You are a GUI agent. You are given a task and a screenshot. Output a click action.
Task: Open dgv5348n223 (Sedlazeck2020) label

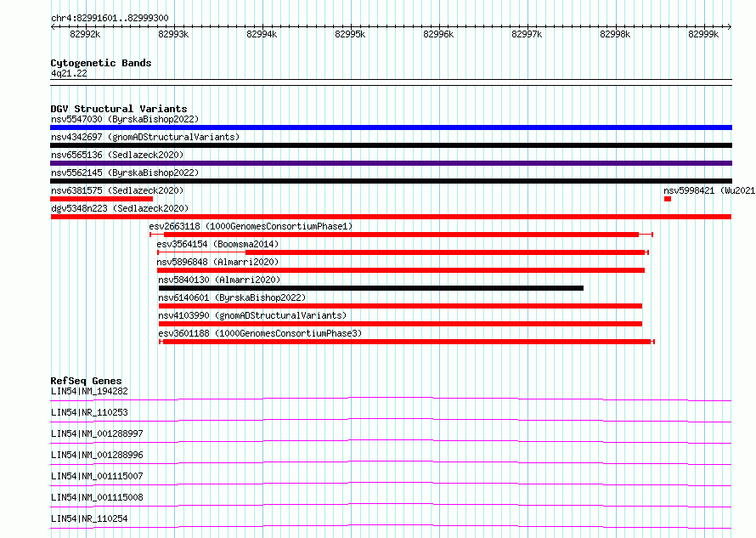tap(120, 208)
